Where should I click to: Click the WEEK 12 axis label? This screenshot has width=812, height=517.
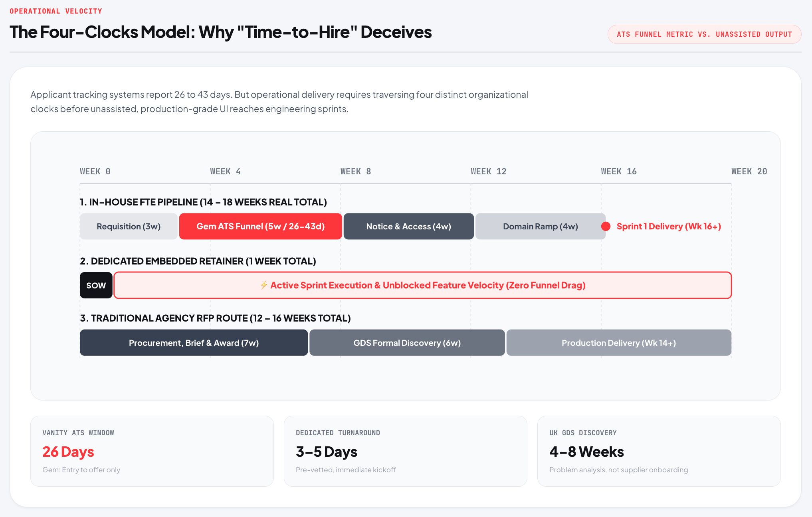pyautogui.click(x=489, y=172)
